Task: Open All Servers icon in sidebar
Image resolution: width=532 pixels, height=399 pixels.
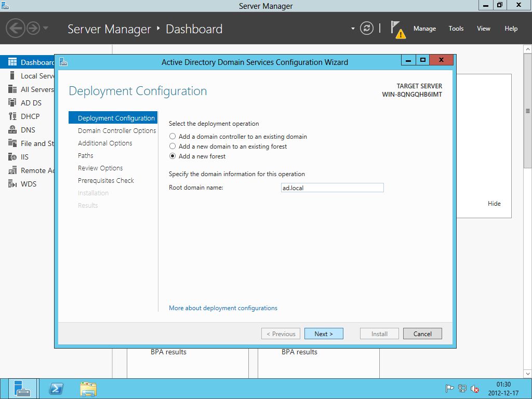Action: (x=12, y=89)
